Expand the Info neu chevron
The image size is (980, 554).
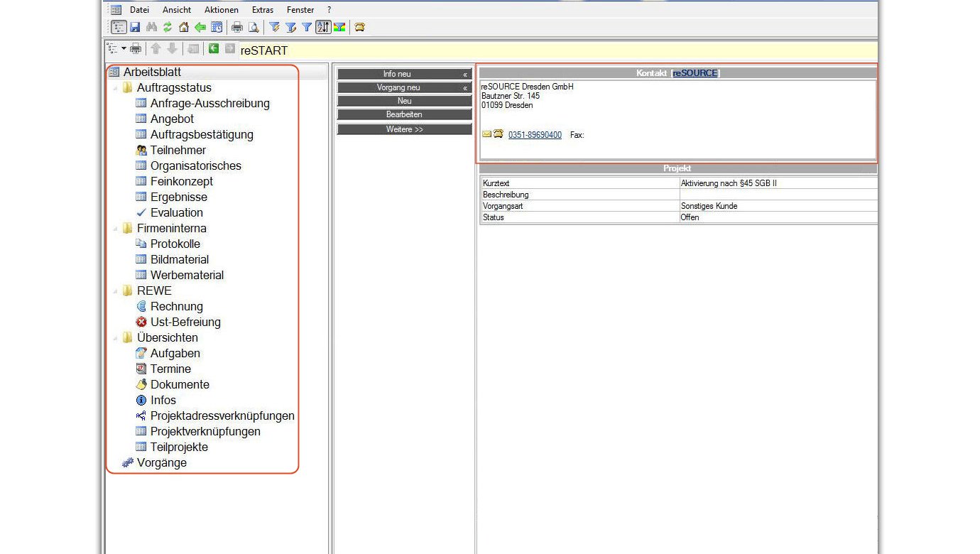tap(465, 75)
